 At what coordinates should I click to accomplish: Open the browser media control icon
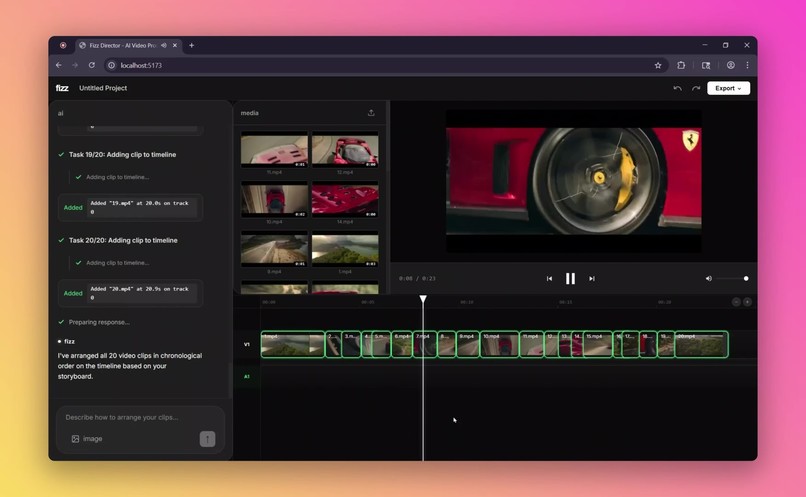tap(706, 65)
